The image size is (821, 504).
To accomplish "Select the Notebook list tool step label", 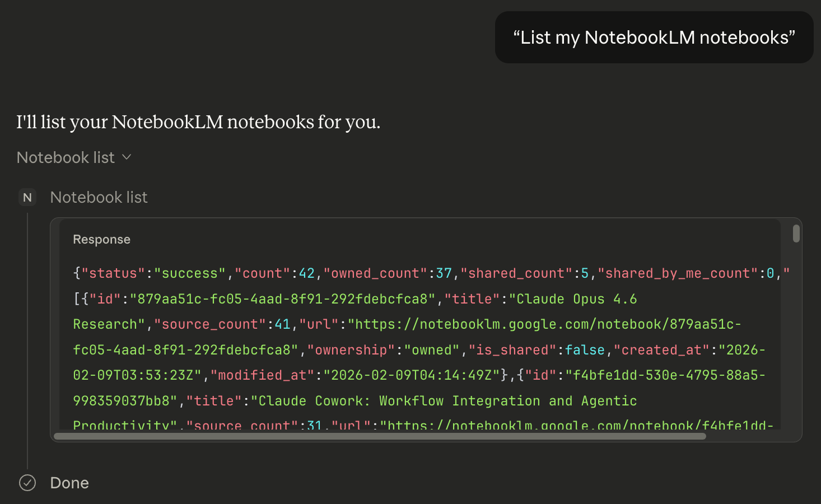I will [x=99, y=197].
